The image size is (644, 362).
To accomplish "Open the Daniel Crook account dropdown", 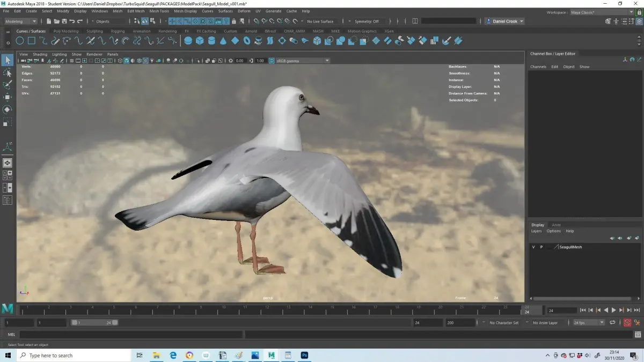I will [504, 21].
